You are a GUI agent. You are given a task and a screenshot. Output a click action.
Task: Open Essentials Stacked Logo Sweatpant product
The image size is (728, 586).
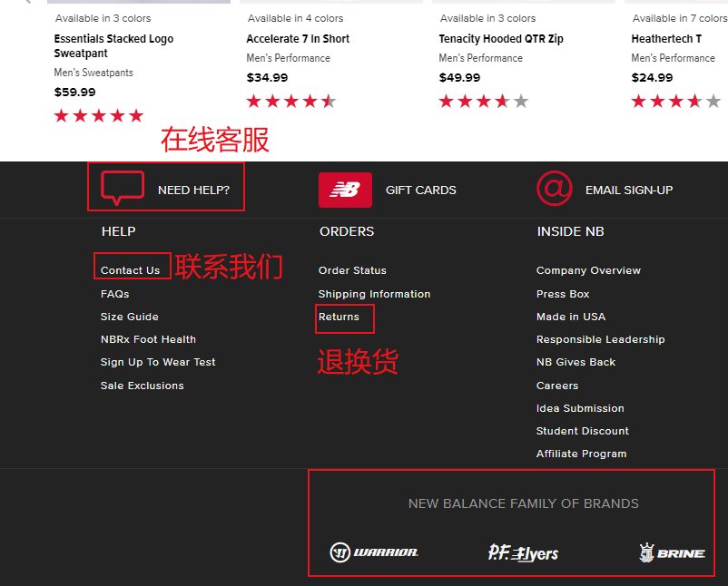click(x=113, y=46)
